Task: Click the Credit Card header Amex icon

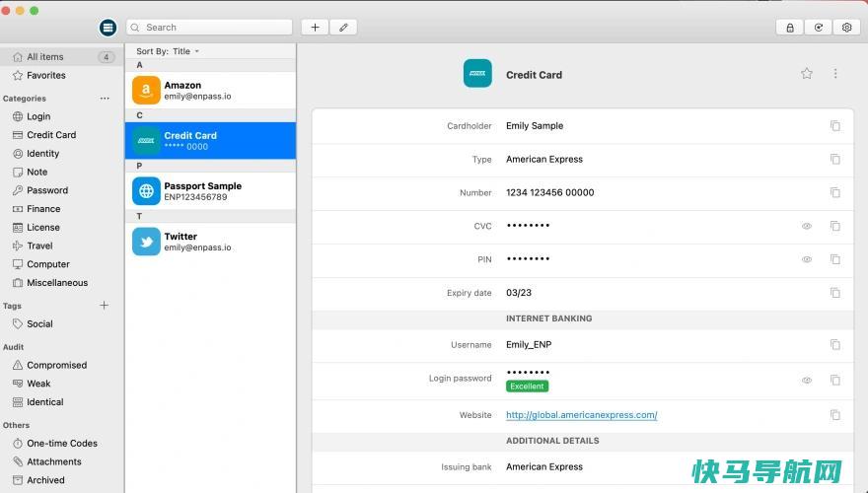Action: pos(477,74)
